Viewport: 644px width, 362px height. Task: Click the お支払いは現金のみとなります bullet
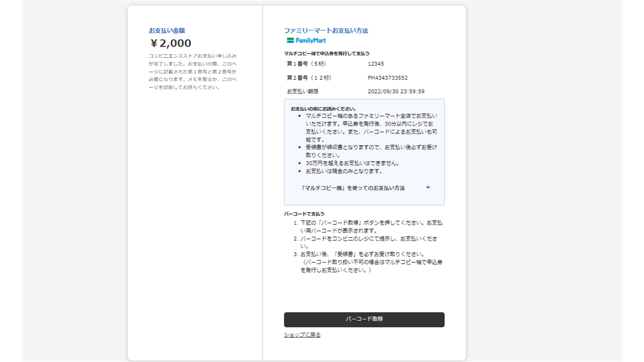(344, 171)
